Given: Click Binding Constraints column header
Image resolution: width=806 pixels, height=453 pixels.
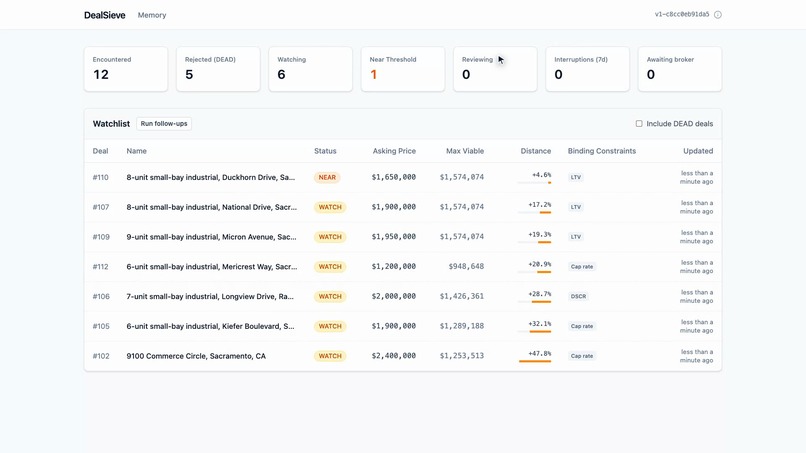Looking at the screenshot, I should coord(602,151).
